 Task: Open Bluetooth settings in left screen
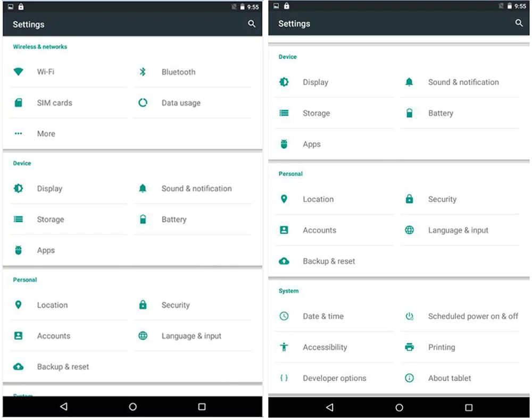178,72
